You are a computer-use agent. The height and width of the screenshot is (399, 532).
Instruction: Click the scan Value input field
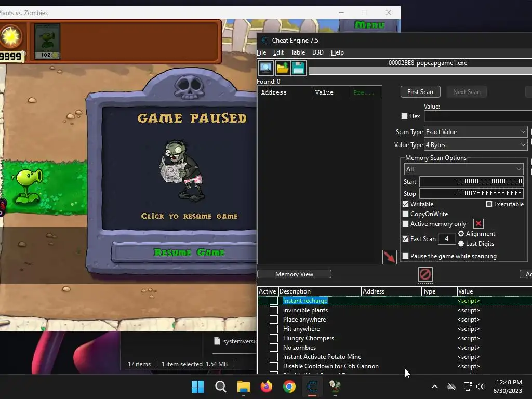coord(478,116)
